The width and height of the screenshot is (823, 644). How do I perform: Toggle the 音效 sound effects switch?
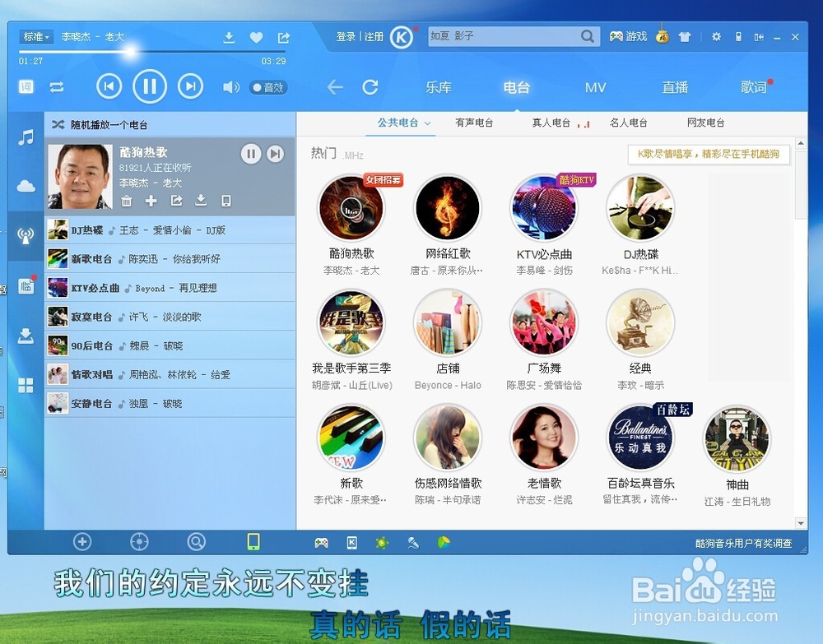tap(269, 87)
